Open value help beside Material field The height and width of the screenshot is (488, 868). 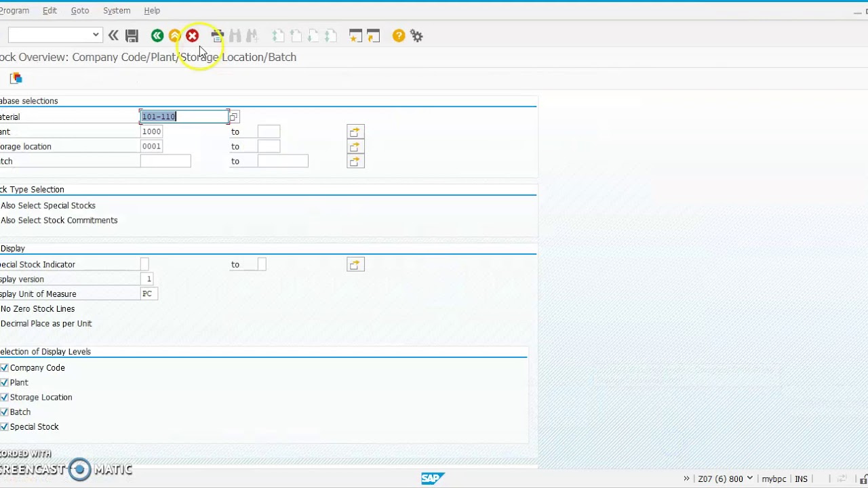pos(233,117)
